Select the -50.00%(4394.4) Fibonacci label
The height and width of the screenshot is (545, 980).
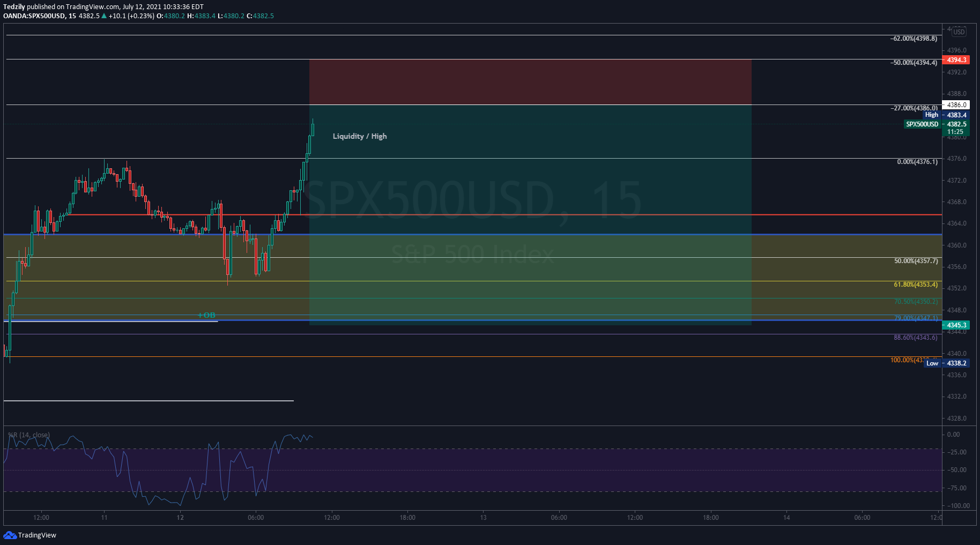pos(914,63)
